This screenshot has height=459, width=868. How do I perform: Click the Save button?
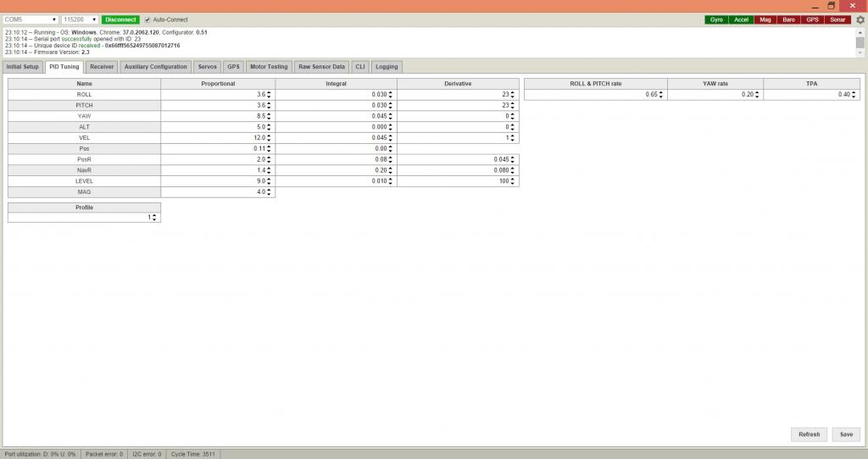point(846,434)
